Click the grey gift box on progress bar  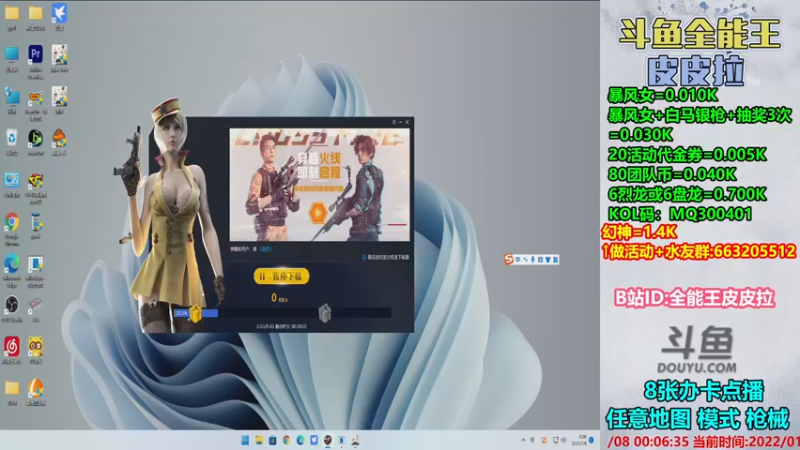pyautogui.click(x=324, y=313)
